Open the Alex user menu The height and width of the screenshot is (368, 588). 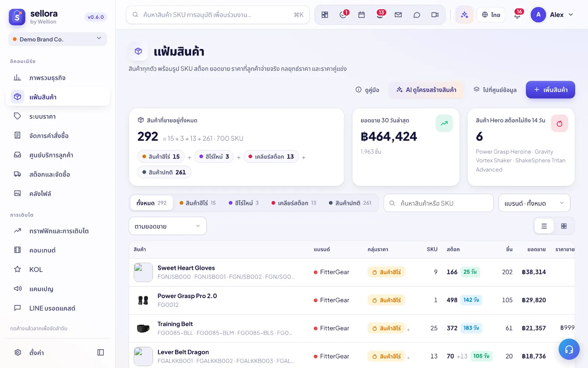pyautogui.click(x=552, y=15)
